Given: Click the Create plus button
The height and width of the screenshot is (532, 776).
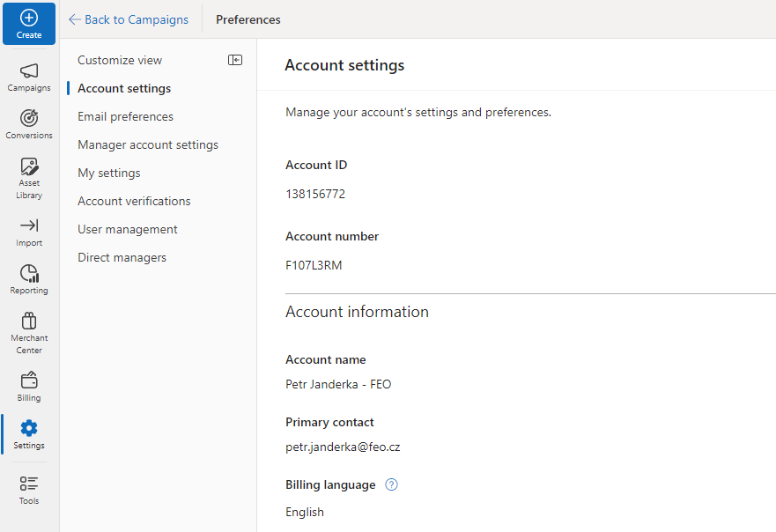Looking at the screenshot, I should pyautogui.click(x=29, y=24).
